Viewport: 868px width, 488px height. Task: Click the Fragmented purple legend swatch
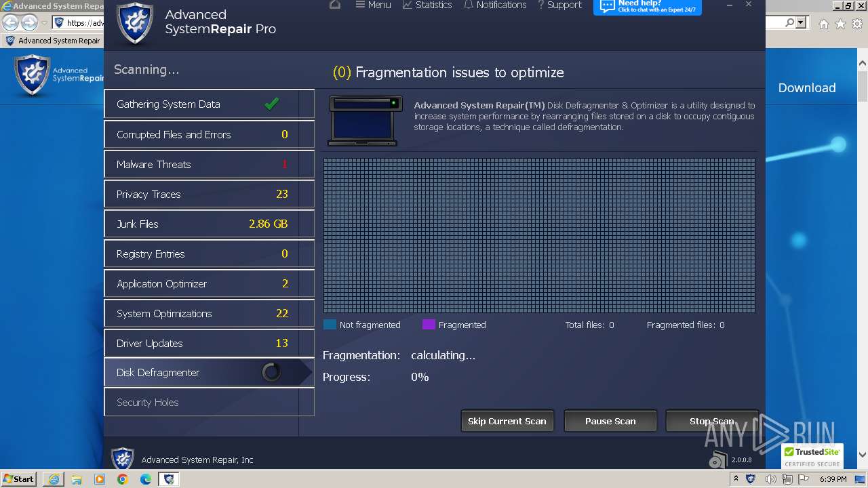[429, 325]
